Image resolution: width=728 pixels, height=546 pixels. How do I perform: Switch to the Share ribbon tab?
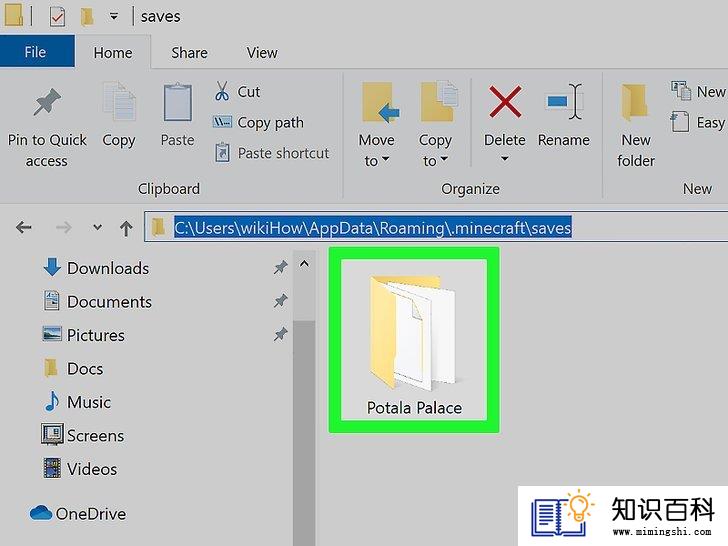pos(189,53)
